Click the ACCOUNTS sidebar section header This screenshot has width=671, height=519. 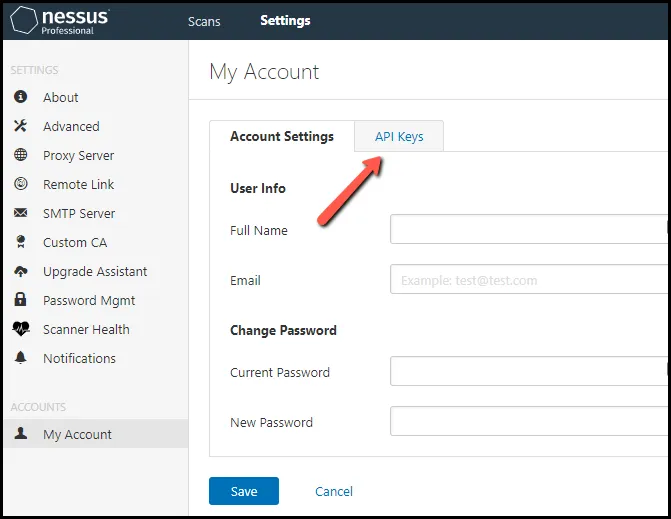[x=38, y=407]
